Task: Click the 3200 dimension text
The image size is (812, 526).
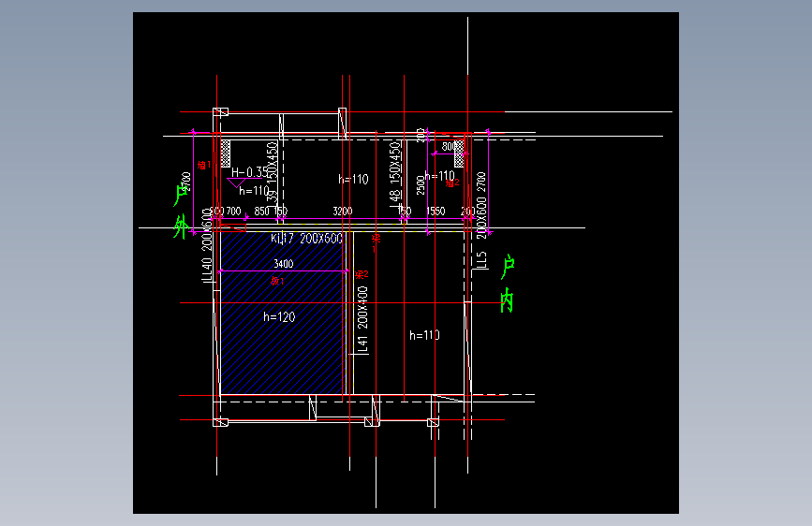Action: 342,212
